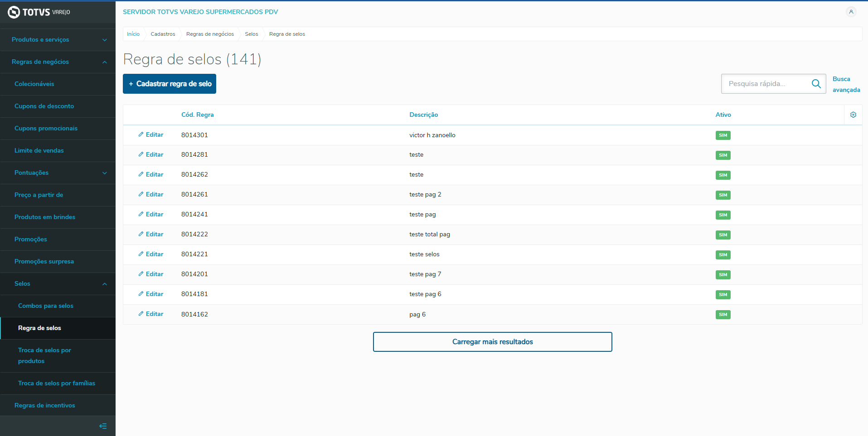Collapse Selos submenu chevron

[x=105, y=284]
